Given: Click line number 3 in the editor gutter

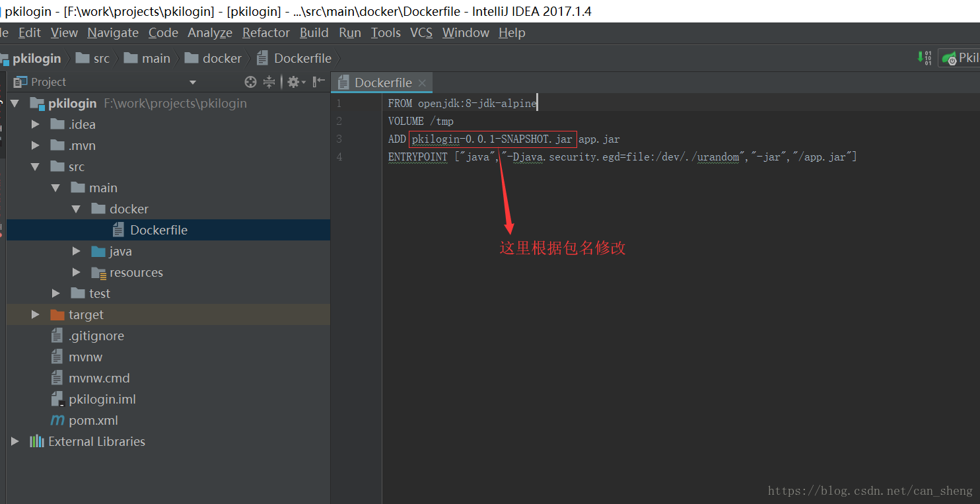Looking at the screenshot, I should 339,139.
